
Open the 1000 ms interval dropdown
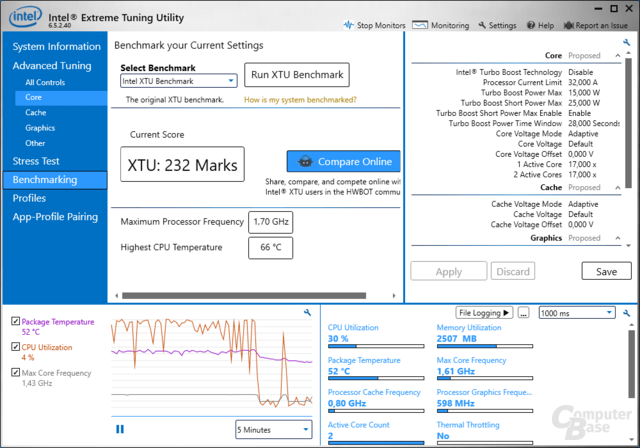[576, 313]
